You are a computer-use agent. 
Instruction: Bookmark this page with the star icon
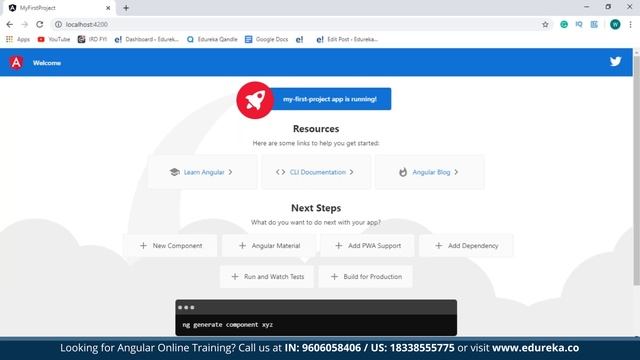(545, 24)
